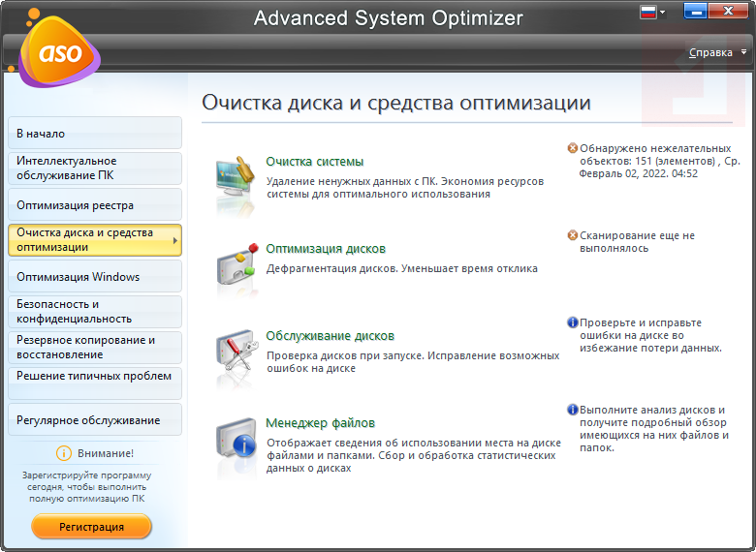Click the 'Внимание!' label

106,453
